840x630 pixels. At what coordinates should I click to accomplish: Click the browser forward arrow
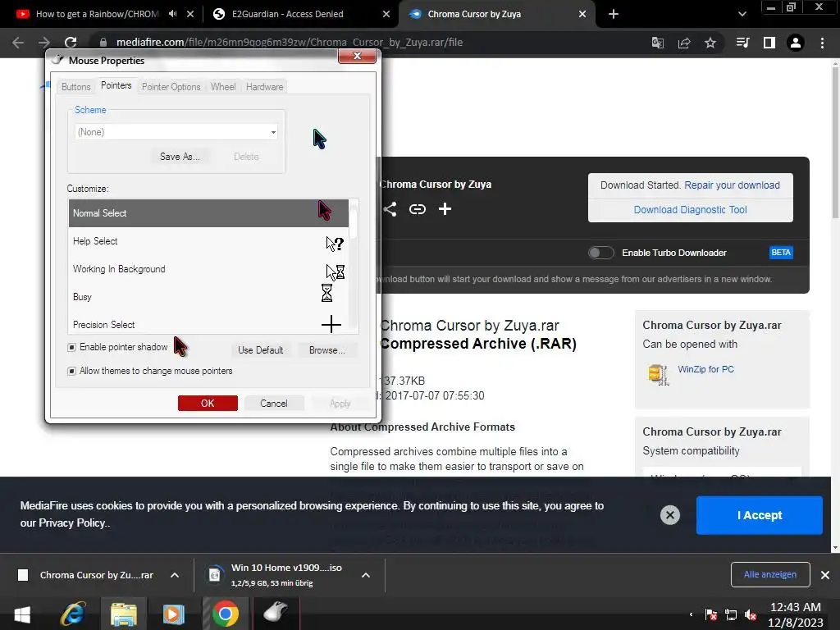44,43
